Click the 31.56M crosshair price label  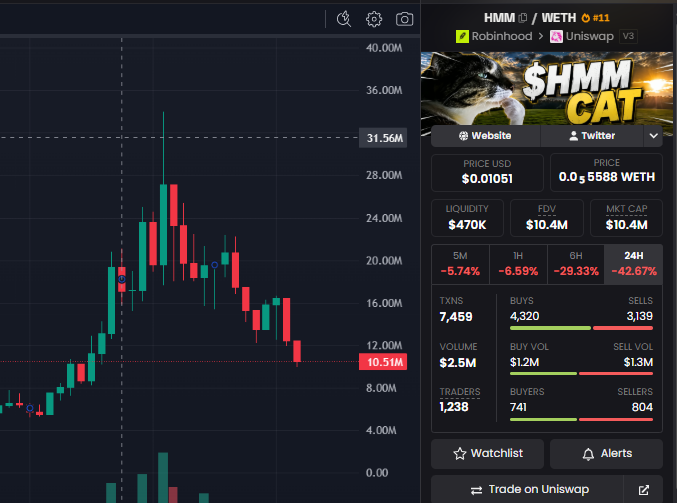(383, 138)
